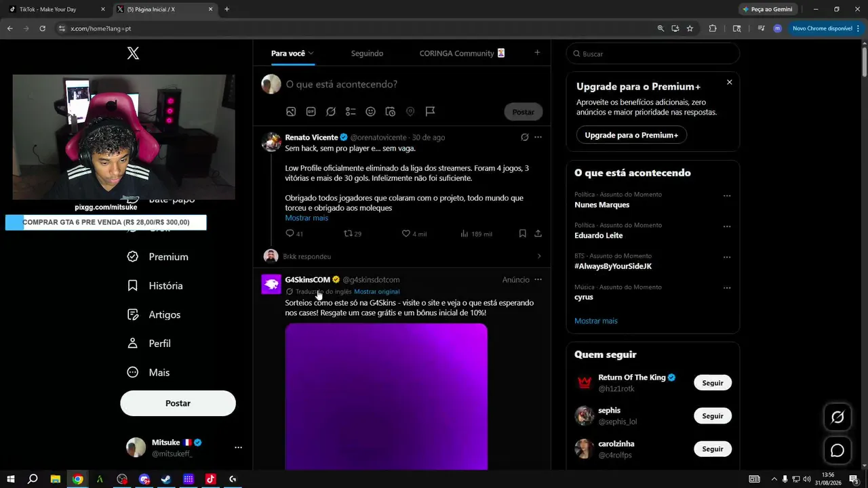868x488 pixels.
Task: Go to X home via the logo
Action: coord(133,53)
